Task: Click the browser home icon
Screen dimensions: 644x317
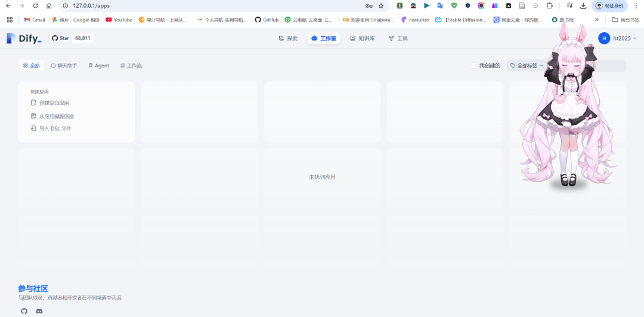Action: click(49, 6)
